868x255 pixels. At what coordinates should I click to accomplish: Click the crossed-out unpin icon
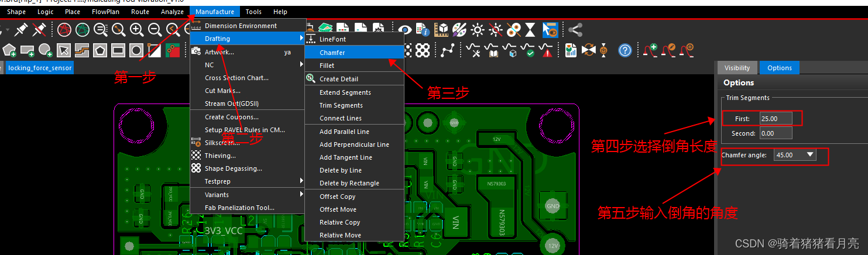40,29
